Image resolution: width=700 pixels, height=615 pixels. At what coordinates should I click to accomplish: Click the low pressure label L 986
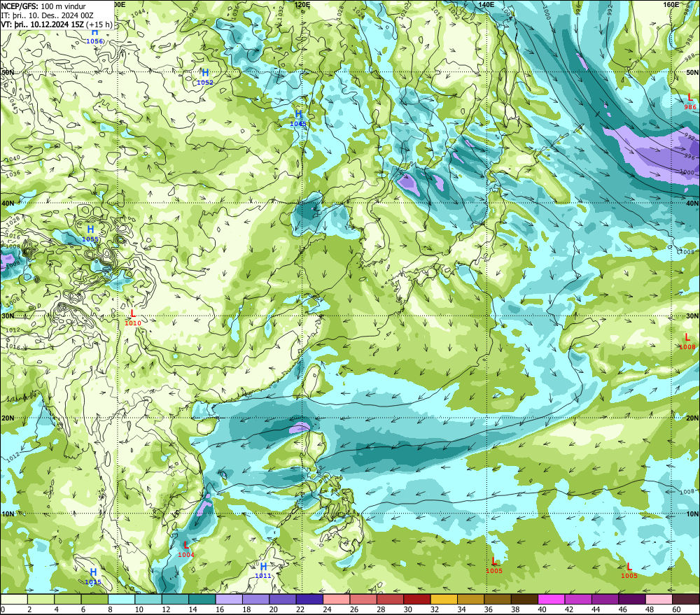coord(689,101)
